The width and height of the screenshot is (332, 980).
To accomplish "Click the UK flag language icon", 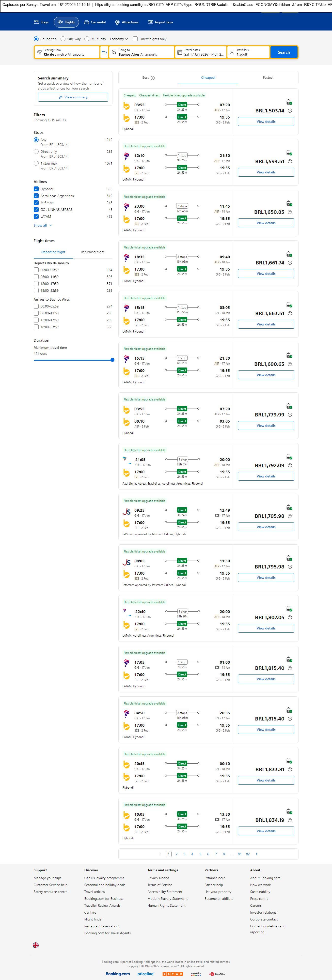I will [36, 945].
